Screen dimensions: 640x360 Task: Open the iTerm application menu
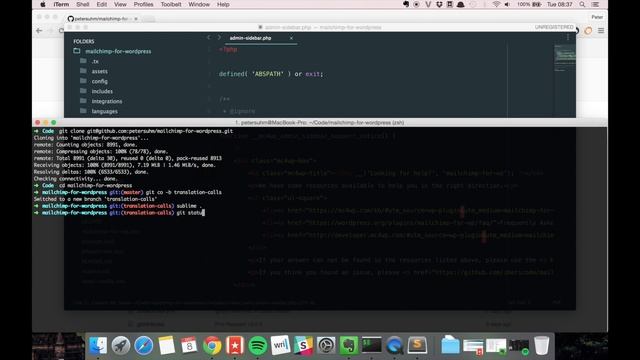61,4
